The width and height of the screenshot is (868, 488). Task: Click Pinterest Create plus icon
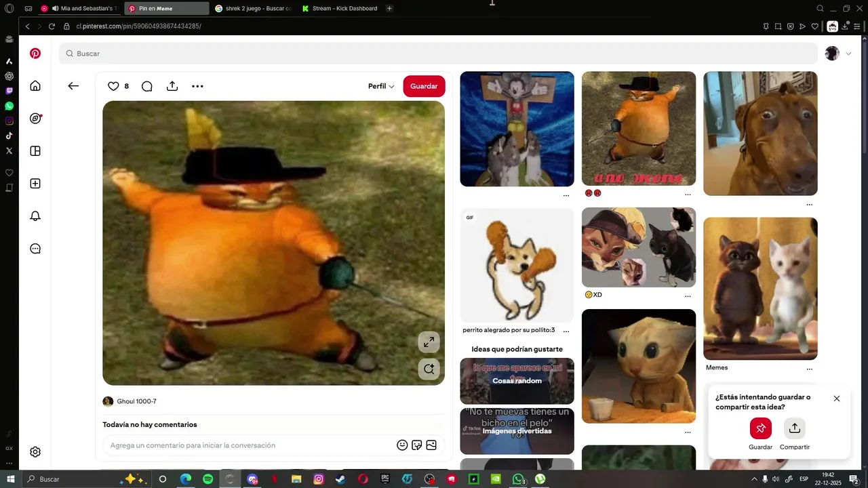coord(35,184)
